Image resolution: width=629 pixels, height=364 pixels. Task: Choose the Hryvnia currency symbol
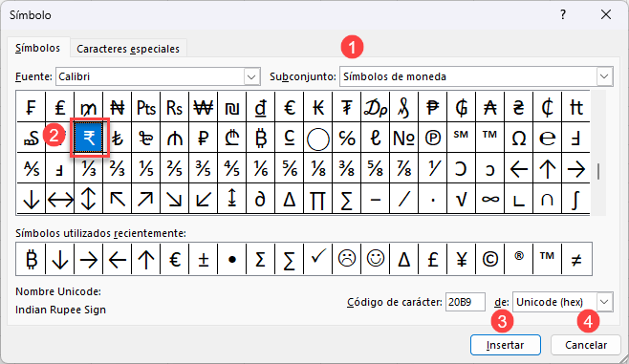519,107
